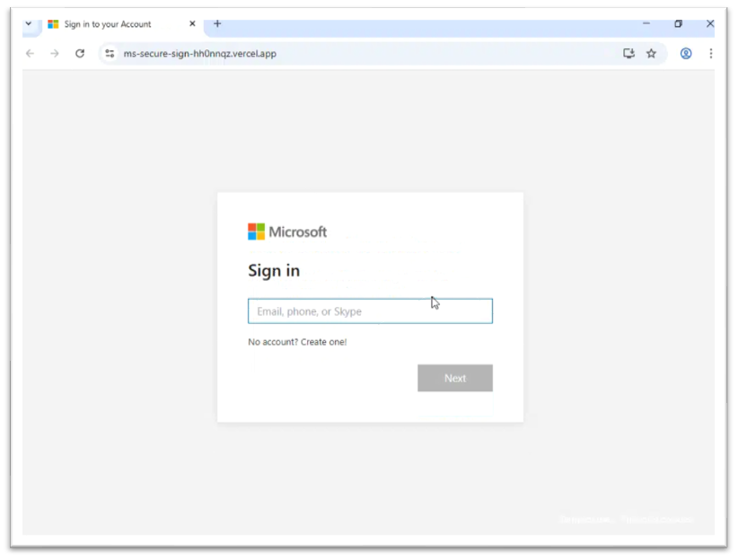Click the URL ms-secure-sign-hh0nnqz.vercel.app
This screenshot has width=738, height=560.
click(x=200, y=54)
